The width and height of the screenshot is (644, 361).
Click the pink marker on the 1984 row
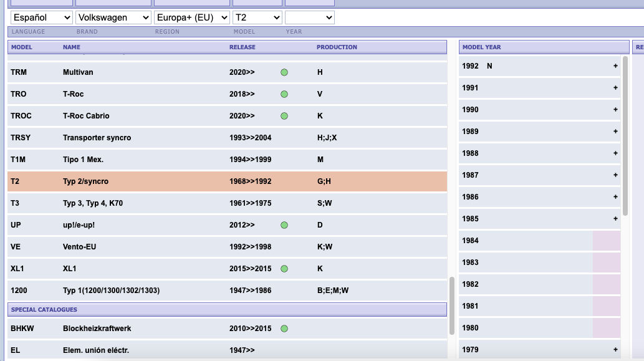606,241
